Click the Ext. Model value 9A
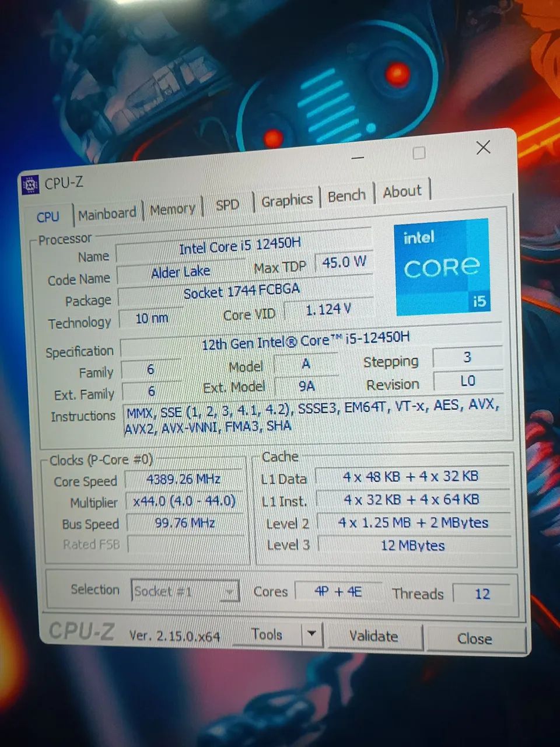The height and width of the screenshot is (747, 560). 307,386
